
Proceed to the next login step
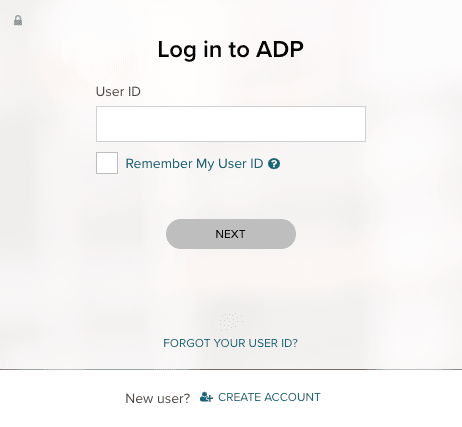(x=231, y=234)
